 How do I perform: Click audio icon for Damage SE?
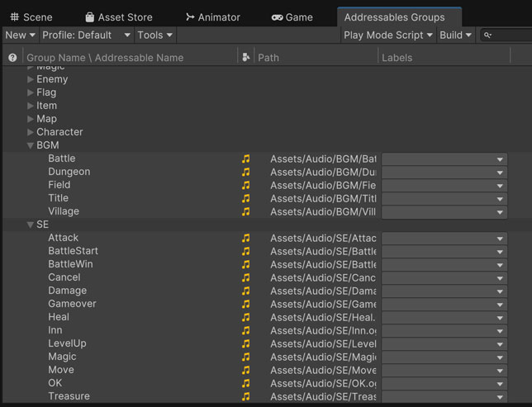(246, 291)
